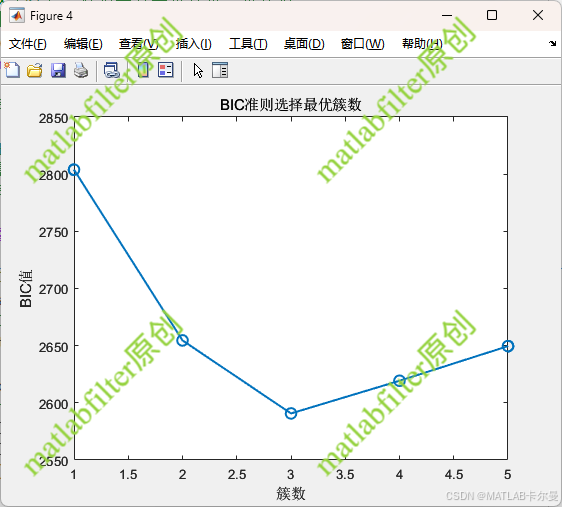Select the data marker at cluster count 1

[x=74, y=170]
